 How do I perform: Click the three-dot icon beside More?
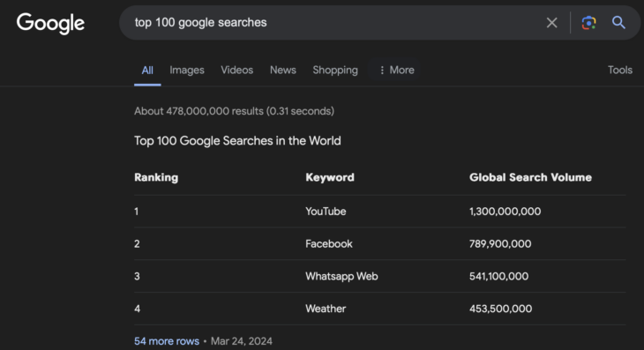[382, 71]
